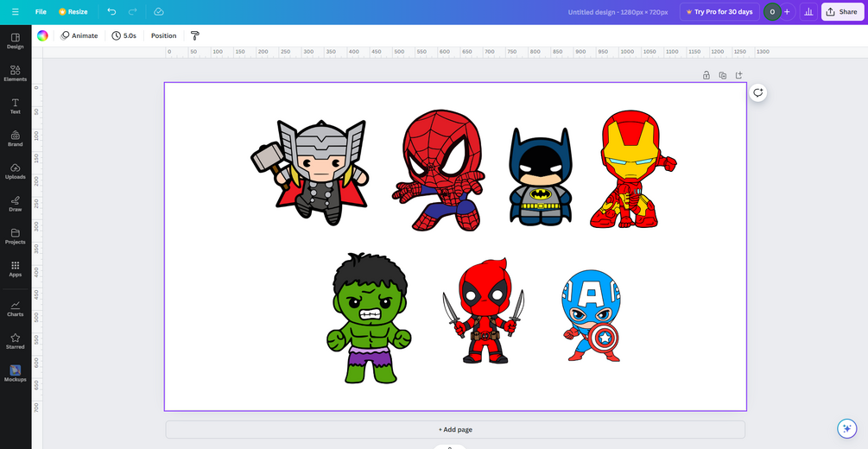Open the Text sidebar tab
The width and height of the screenshot is (868, 449).
[16, 106]
